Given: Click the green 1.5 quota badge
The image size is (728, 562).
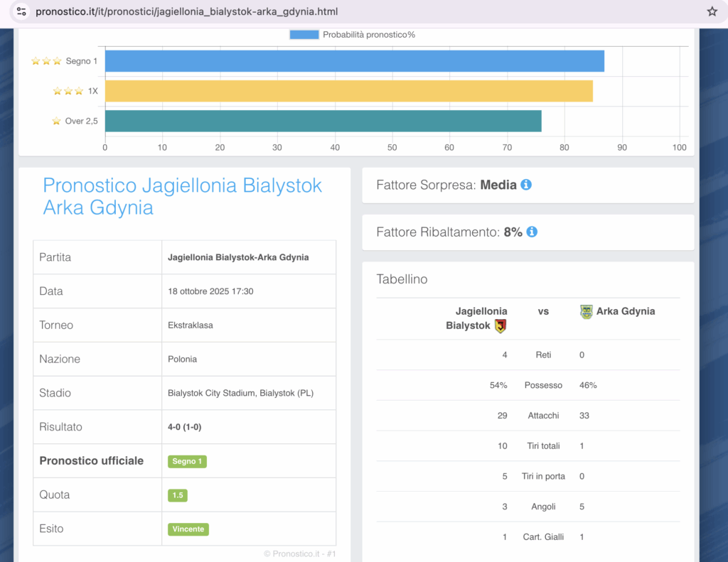Looking at the screenshot, I should click(178, 495).
